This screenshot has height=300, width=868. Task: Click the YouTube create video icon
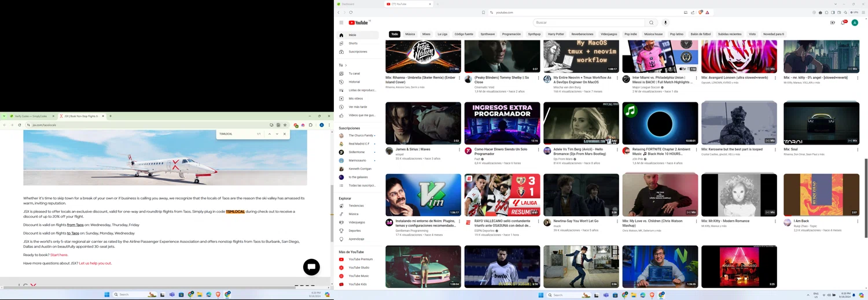(832, 23)
